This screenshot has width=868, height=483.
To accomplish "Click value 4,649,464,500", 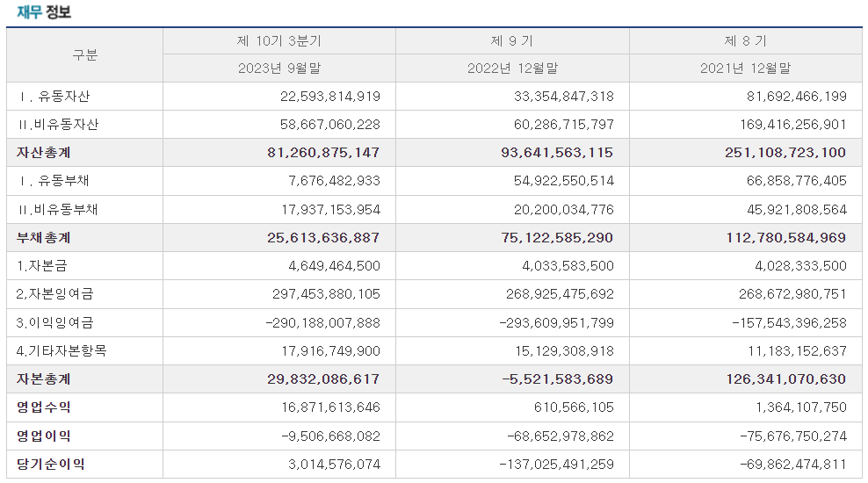I will 334,266.
